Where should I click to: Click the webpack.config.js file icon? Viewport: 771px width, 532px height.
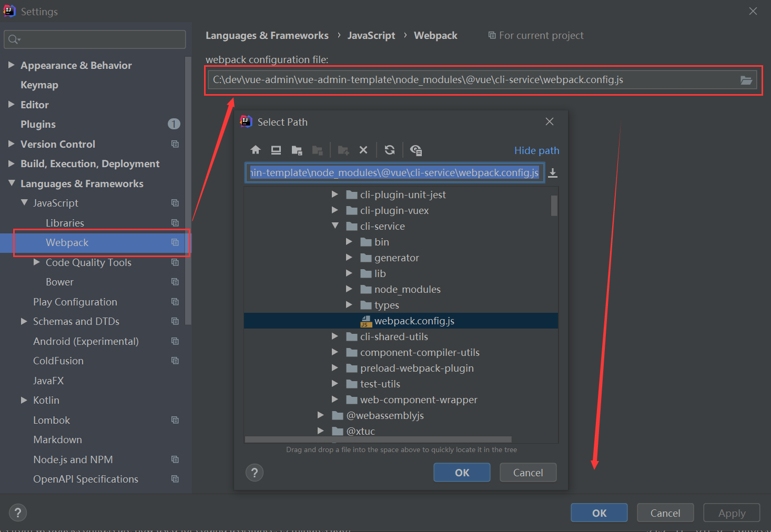pos(366,321)
